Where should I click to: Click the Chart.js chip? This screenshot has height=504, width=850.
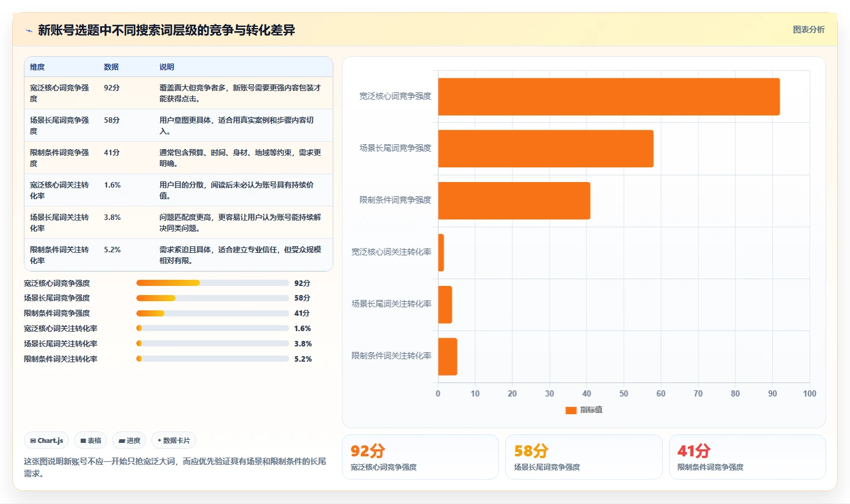point(46,440)
